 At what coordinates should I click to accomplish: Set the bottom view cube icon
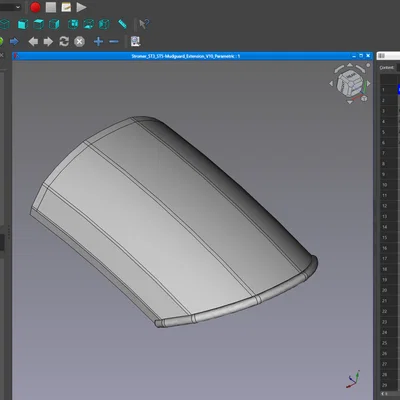[89, 24]
